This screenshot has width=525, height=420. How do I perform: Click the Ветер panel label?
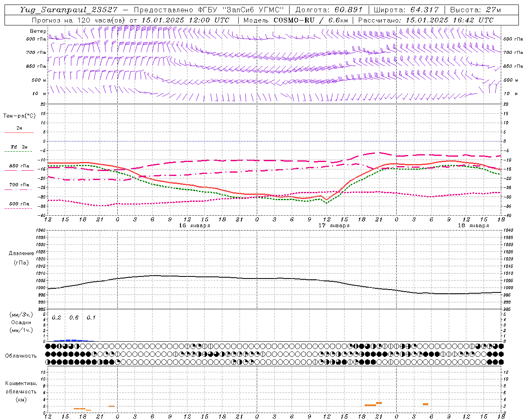click(x=38, y=31)
